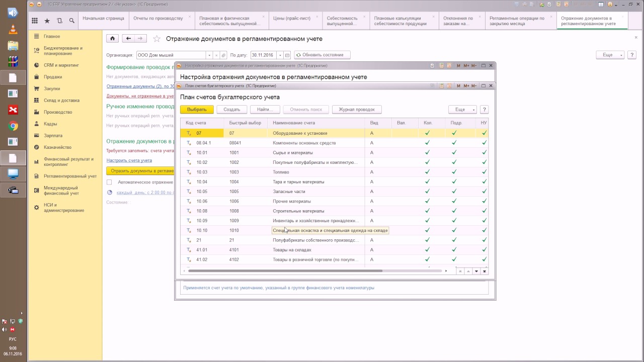Viewport: 644px width, 362px height.
Task: Add current form to favorites star
Action: 157,39
